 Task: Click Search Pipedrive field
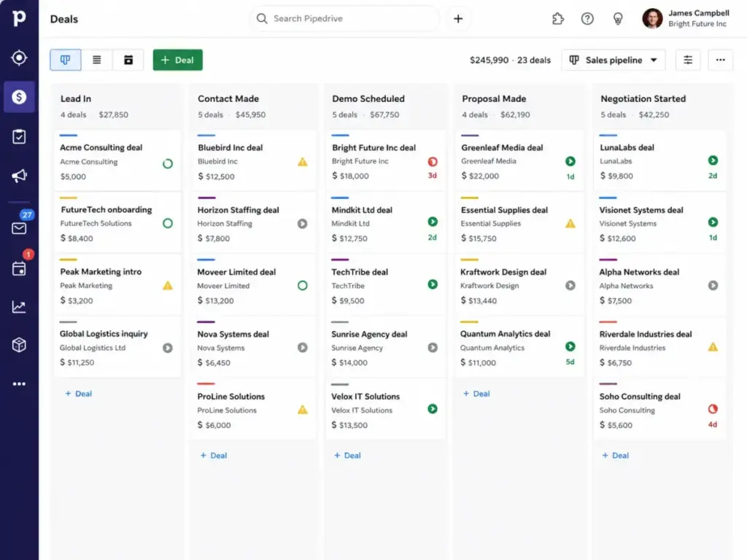pos(344,18)
